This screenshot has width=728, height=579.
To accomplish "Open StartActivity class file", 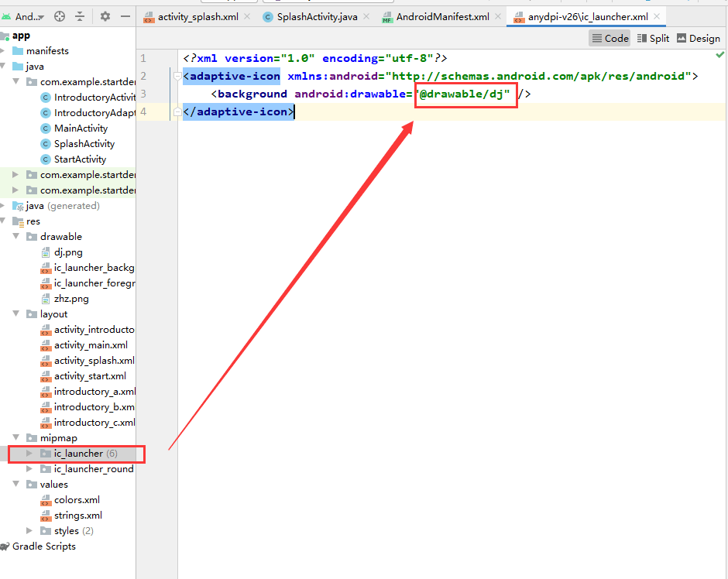I will click(80, 159).
